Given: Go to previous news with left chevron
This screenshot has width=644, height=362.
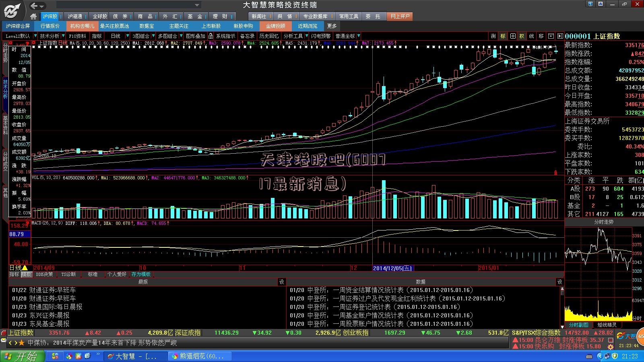Looking at the screenshot, I should [11, 343].
